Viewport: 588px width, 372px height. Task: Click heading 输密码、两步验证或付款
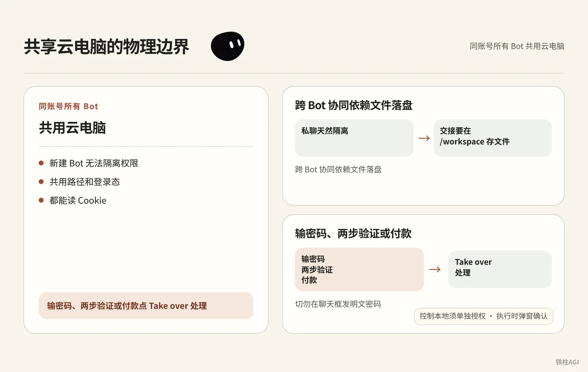tap(353, 234)
